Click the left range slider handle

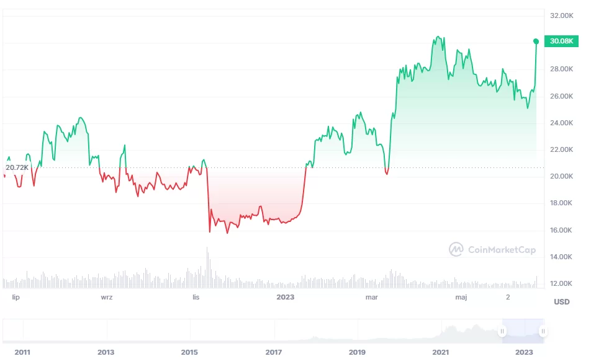503,332
